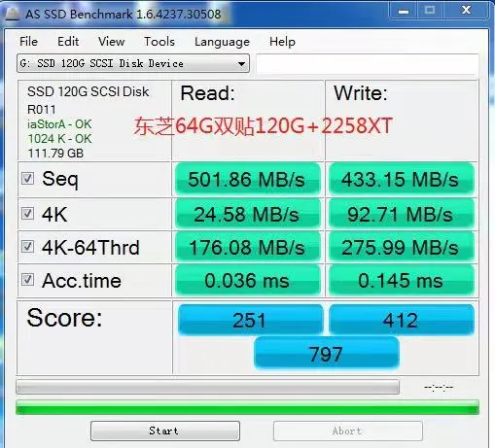Toggle the 4K-64Thrd test checkbox
495x448 pixels.
[27, 247]
